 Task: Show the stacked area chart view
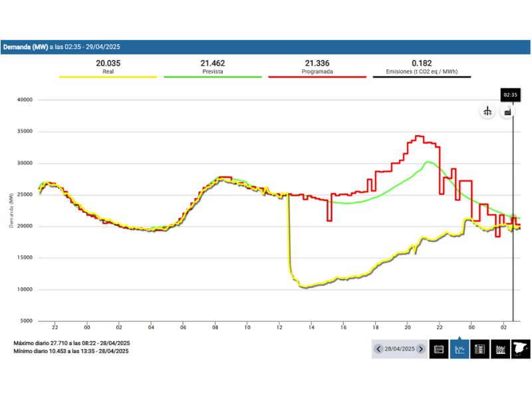[x=501, y=349]
